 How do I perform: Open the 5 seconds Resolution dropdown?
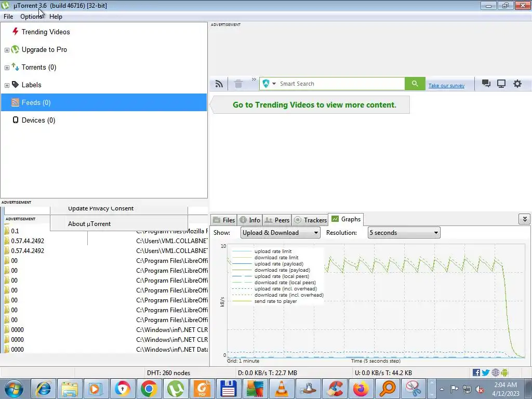(404, 233)
